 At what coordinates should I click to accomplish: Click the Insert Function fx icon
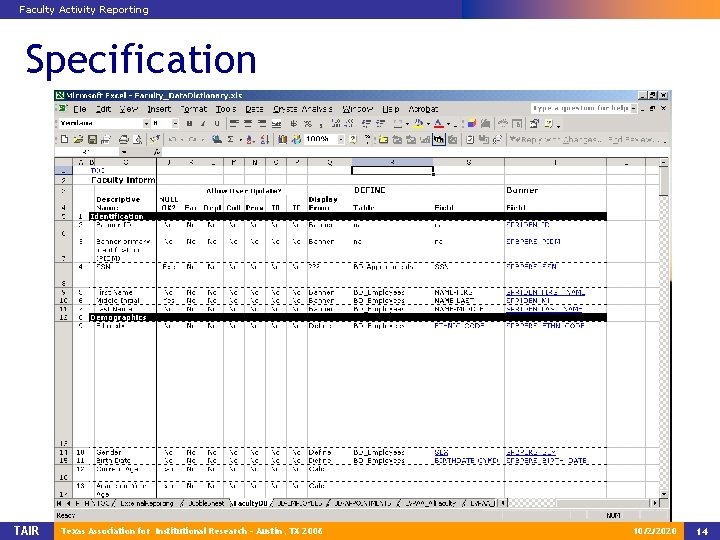pos(157,152)
